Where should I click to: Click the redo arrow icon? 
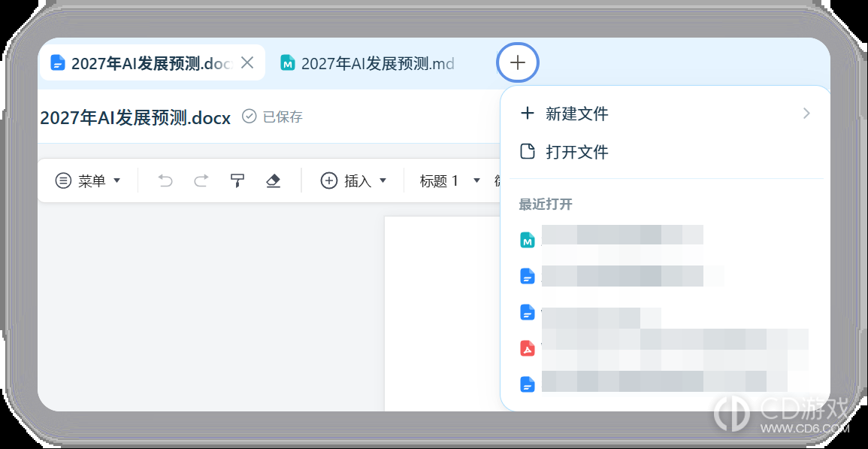[x=201, y=181]
